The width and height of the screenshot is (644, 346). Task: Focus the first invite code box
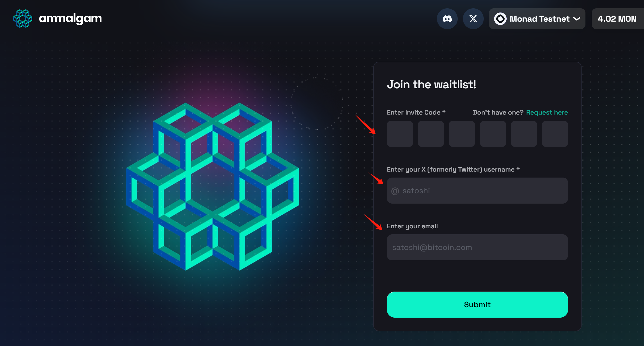point(400,134)
